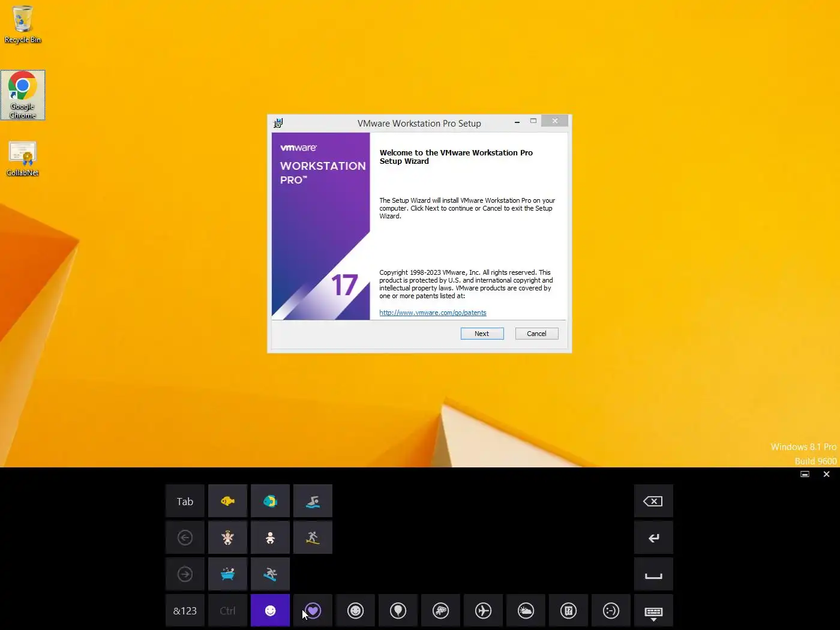The height and width of the screenshot is (630, 840).
Task: Go to previous emoji page arrow
Action: [185, 538]
